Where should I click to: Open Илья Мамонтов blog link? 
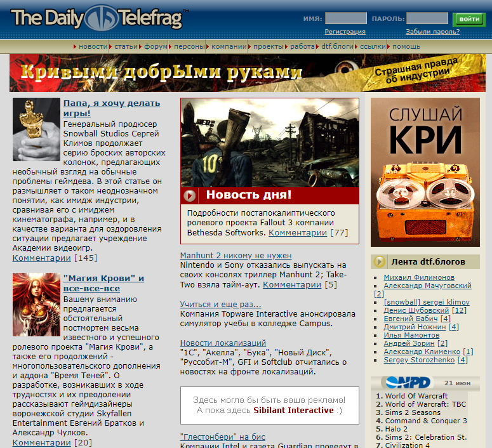(x=411, y=335)
